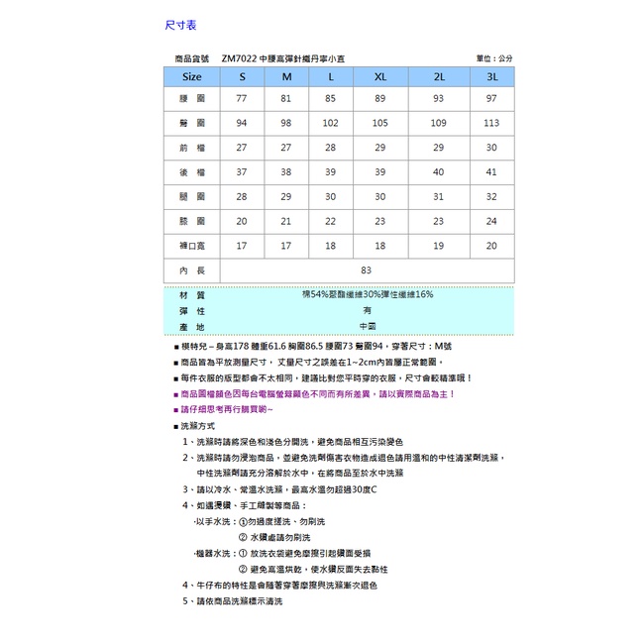The height and width of the screenshot is (644, 644).
Task: Click the S size column header
Action: click(x=241, y=76)
